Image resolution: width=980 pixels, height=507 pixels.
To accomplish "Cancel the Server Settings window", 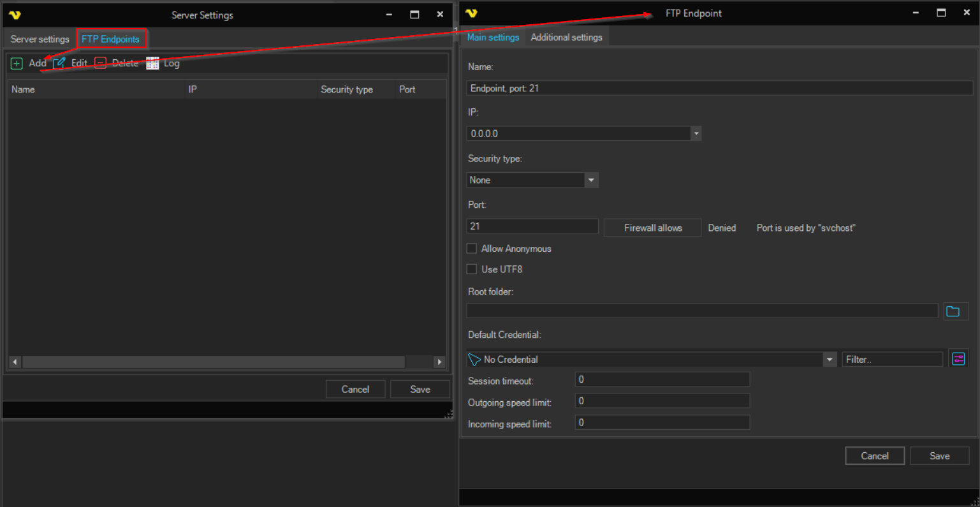I will coord(355,390).
